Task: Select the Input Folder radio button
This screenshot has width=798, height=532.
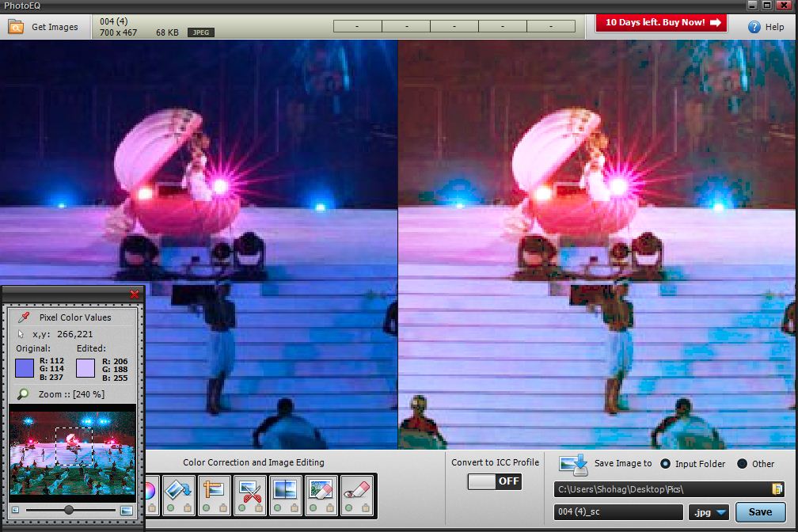Action: click(665, 464)
